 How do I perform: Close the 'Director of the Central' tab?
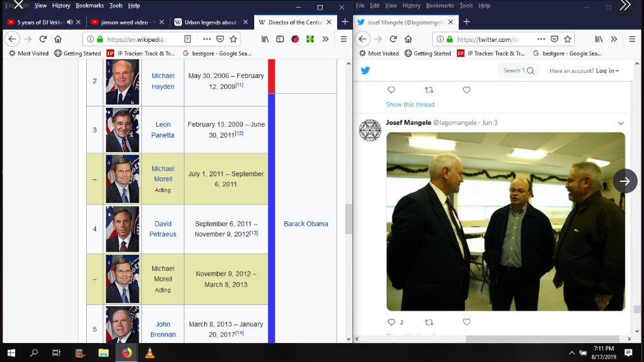tap(329, 22)
